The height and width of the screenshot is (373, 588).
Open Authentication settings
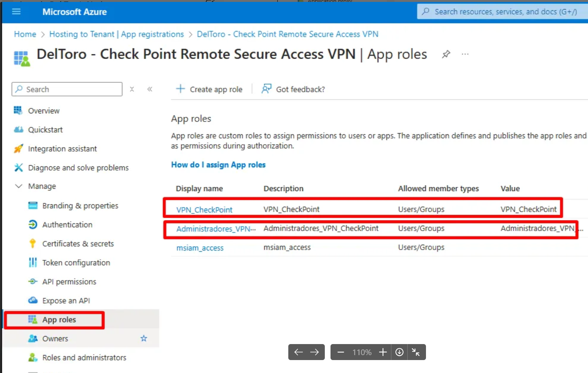(67, 225)
